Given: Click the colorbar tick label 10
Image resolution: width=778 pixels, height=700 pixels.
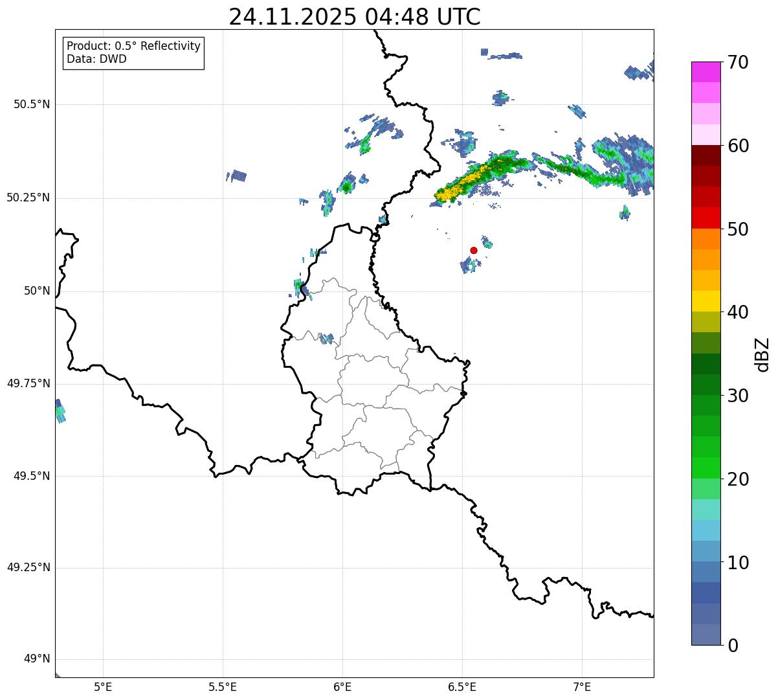Looking at the screenshot, I should point(739,563).
